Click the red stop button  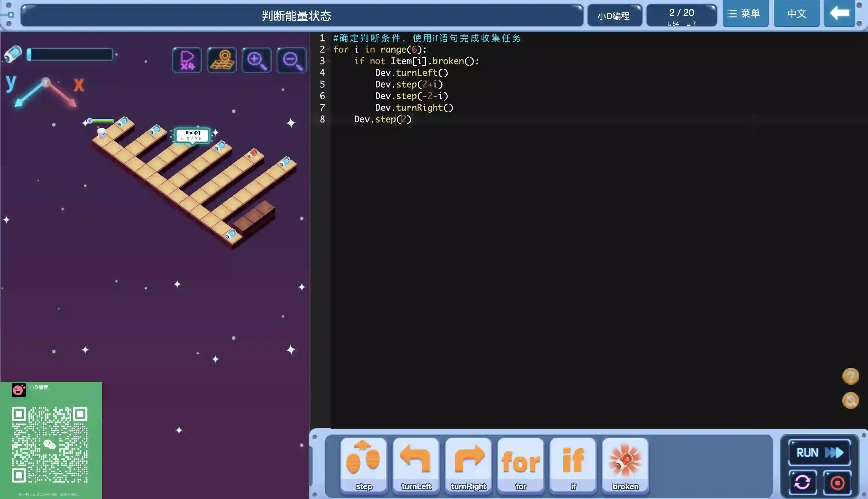(837, 483)
